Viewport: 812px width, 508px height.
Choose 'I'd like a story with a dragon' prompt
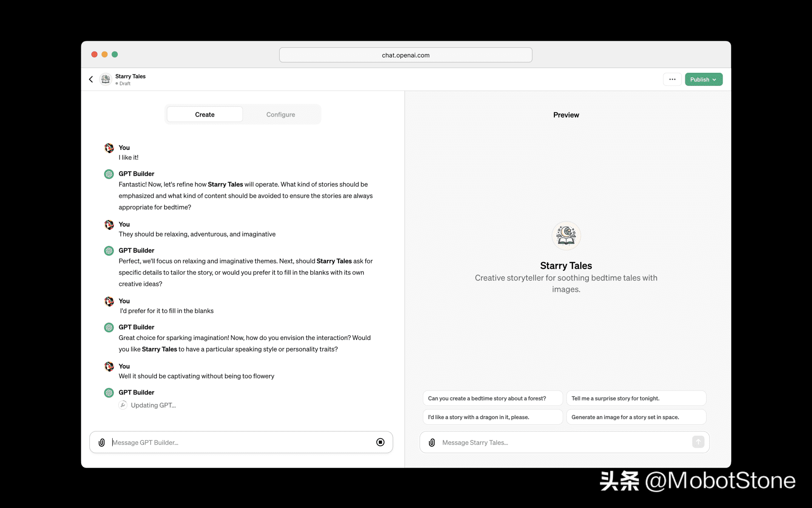pyautogui.click(x=493, y=417)
